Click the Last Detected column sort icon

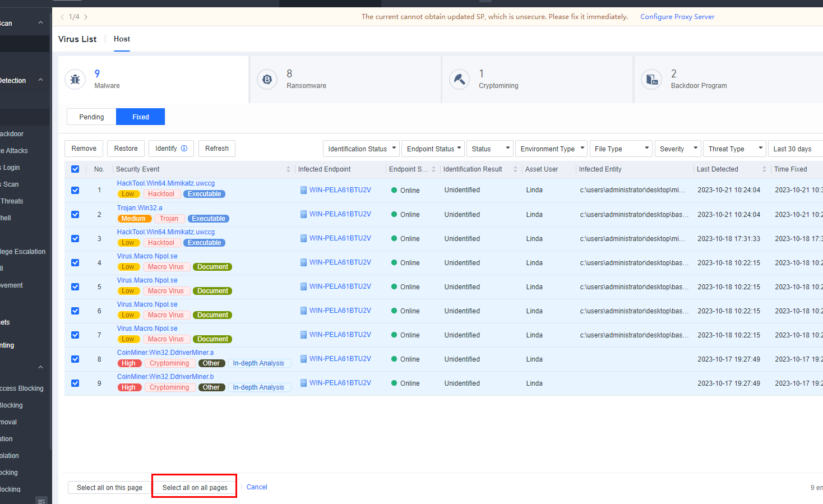coord(764,169)
